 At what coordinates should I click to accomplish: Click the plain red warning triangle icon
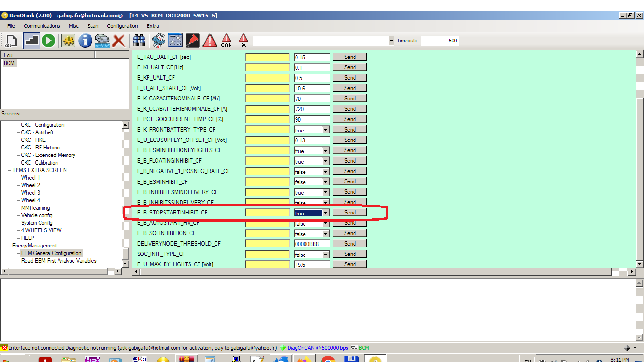210,41
